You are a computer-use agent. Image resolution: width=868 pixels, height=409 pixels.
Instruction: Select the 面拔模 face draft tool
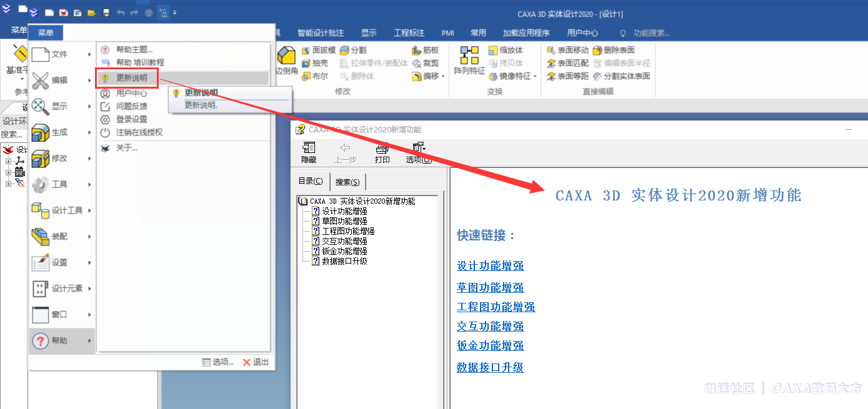[x=318, y=50]
